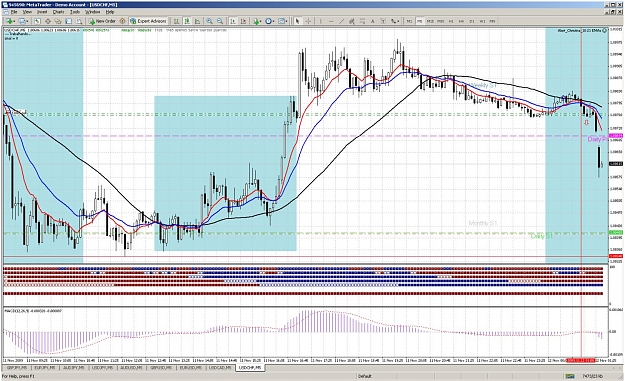This screenshot has height=381, width=625.
Task: Select the Text Label tool
Action: (x=383, y=21)
